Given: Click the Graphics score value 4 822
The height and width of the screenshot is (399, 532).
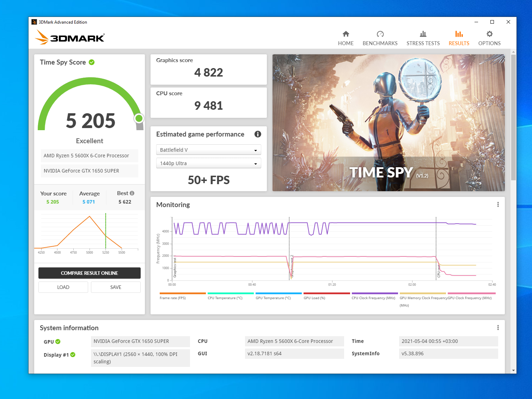Looking at the screenshot, I should point(209,72).
